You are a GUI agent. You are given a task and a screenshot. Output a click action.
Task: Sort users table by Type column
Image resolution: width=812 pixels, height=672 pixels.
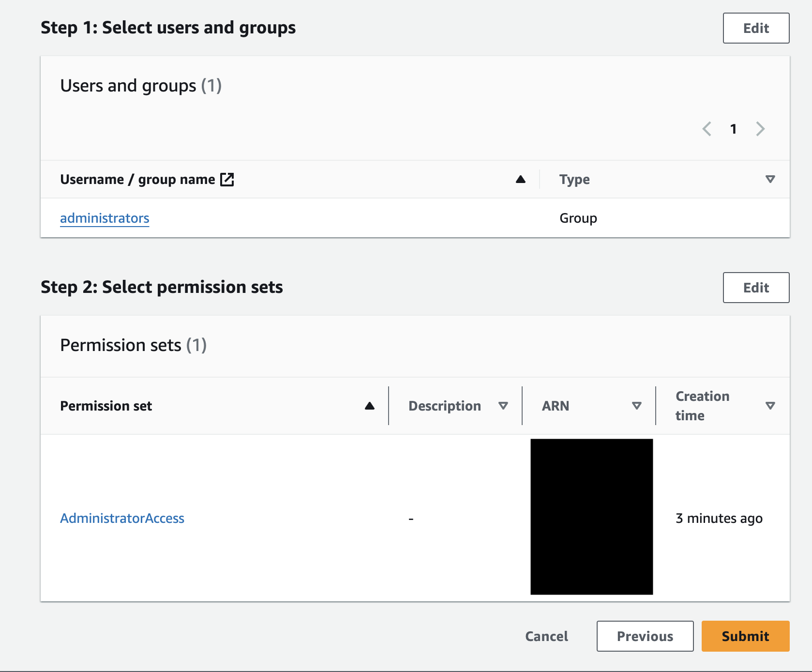[x=770, y=180]
